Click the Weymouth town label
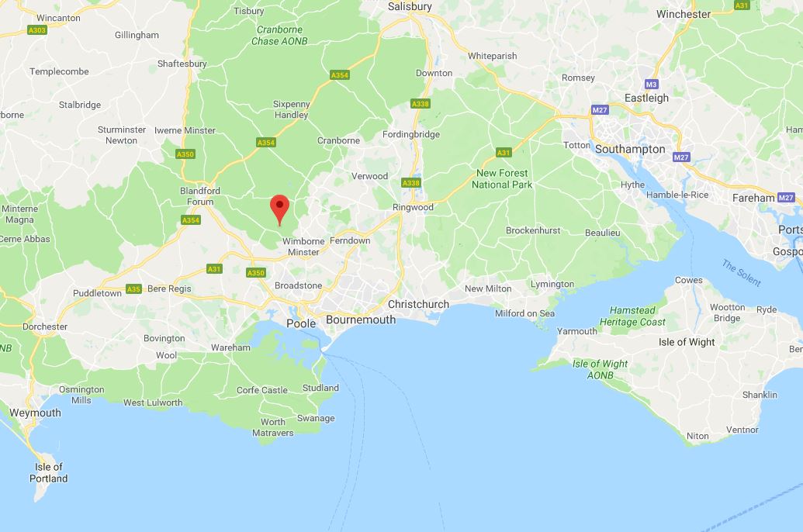803x532 pixels. [35, 413]
